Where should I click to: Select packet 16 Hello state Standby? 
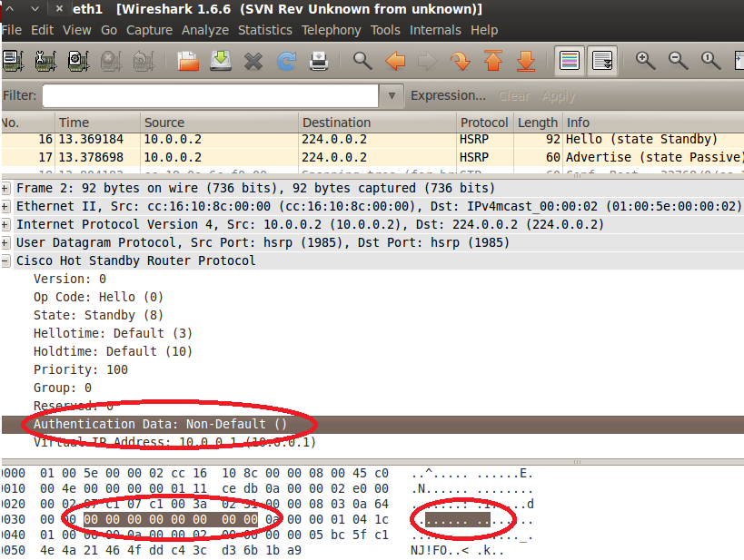coord(373,140)
